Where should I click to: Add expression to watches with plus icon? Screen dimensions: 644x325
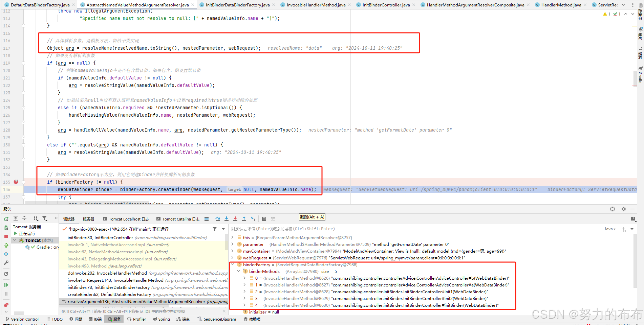click(x=624, y=229)
